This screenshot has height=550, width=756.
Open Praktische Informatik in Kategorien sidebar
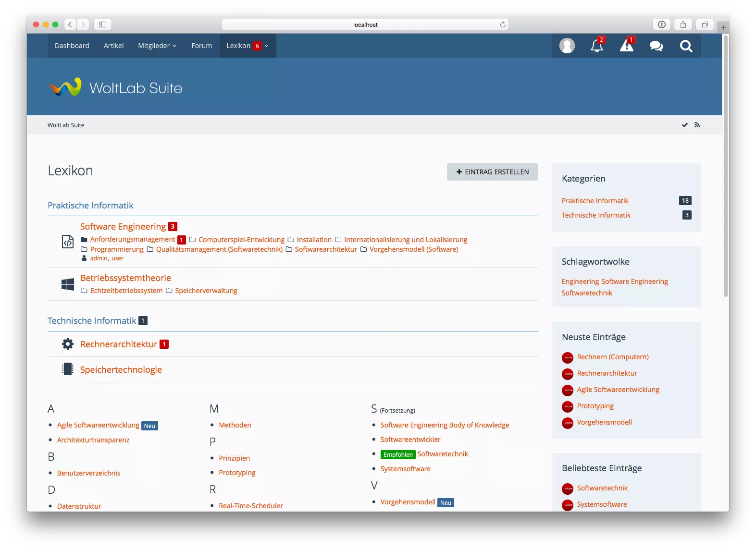[x=595, y=201]
